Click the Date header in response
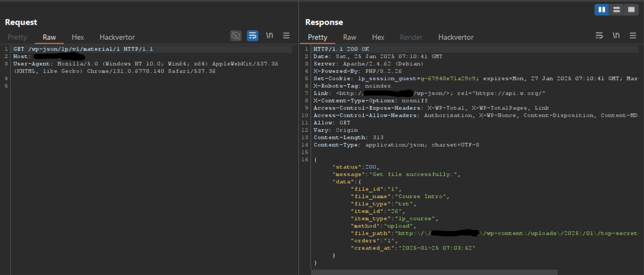644x275 pixels. [x=378, y=56]
